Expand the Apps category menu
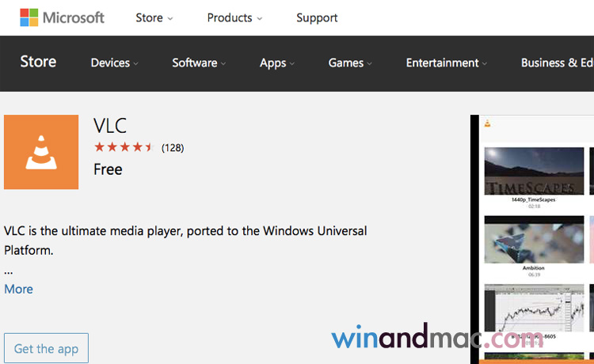 (x=277, y=63)
